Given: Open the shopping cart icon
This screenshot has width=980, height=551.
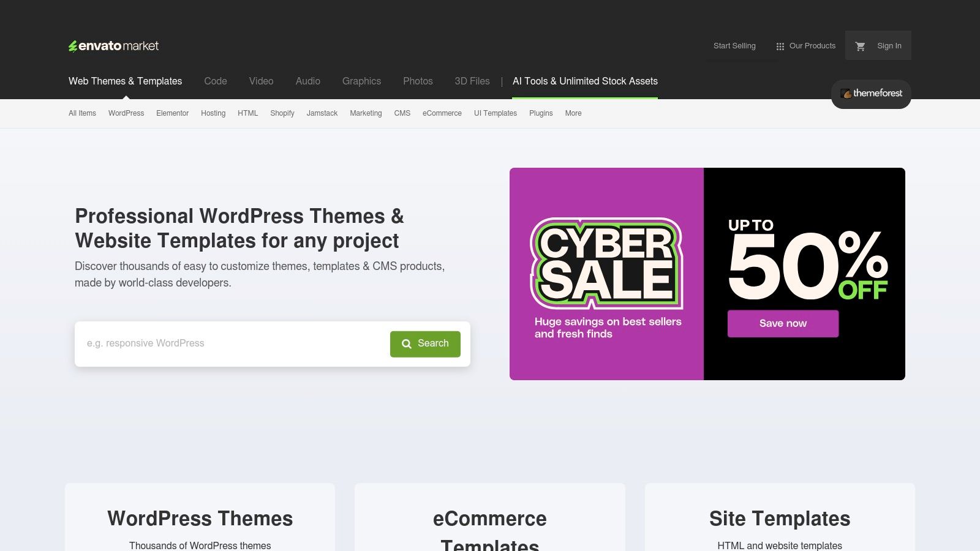Looking at the screenshot, I should pos(860,46).
